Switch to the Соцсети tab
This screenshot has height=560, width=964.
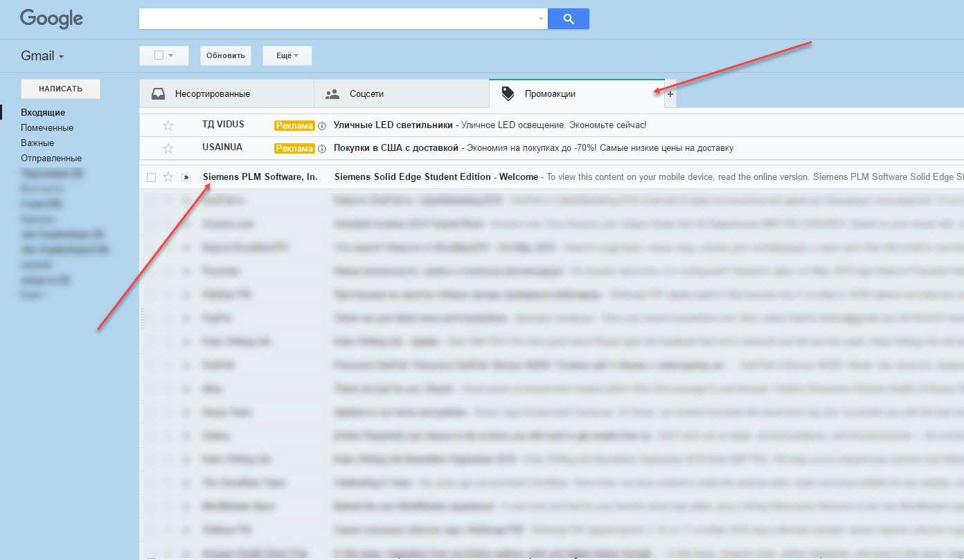coord(402,93)
